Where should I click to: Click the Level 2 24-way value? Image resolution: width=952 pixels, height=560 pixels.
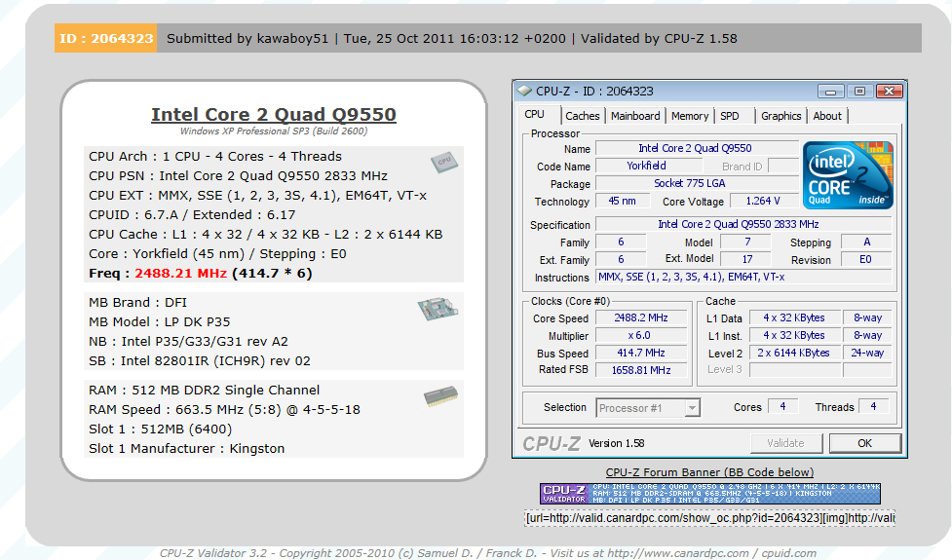tap(867, 353)
